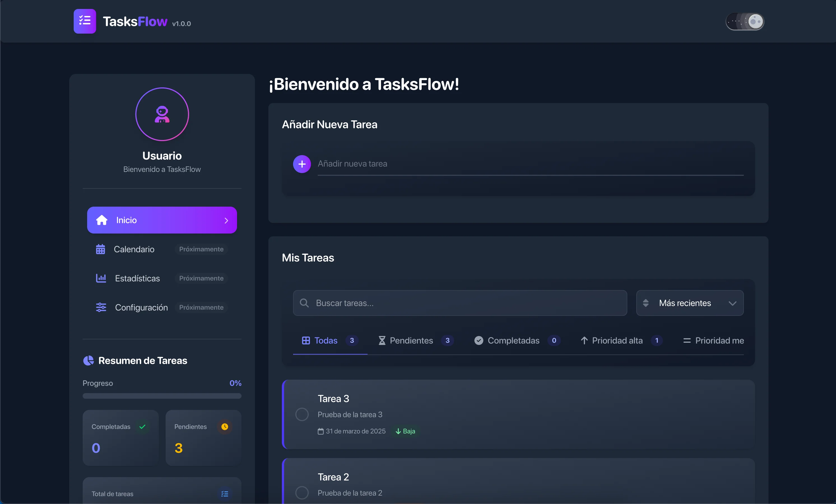
Task: Open the Más recientes sort dropdown
Action: click(x=689, y=303)
